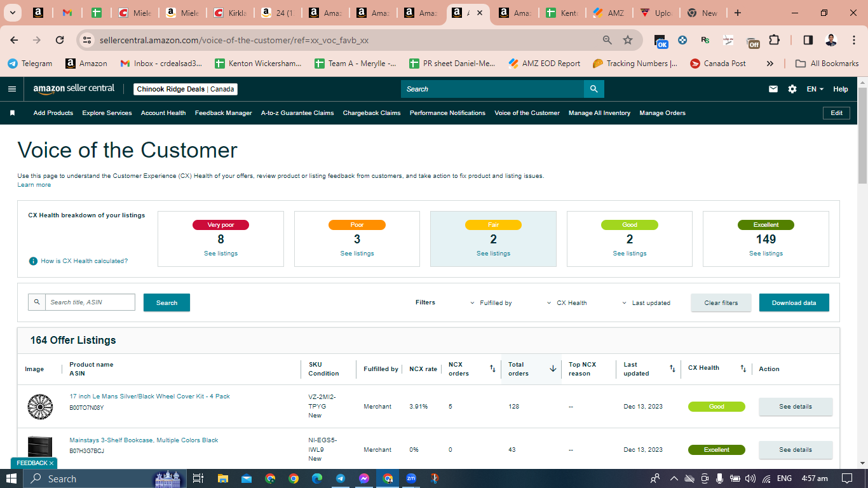View site information icon in the address bar
The image size is (868, 488).
pyautogui.click(x=88, y=40)
